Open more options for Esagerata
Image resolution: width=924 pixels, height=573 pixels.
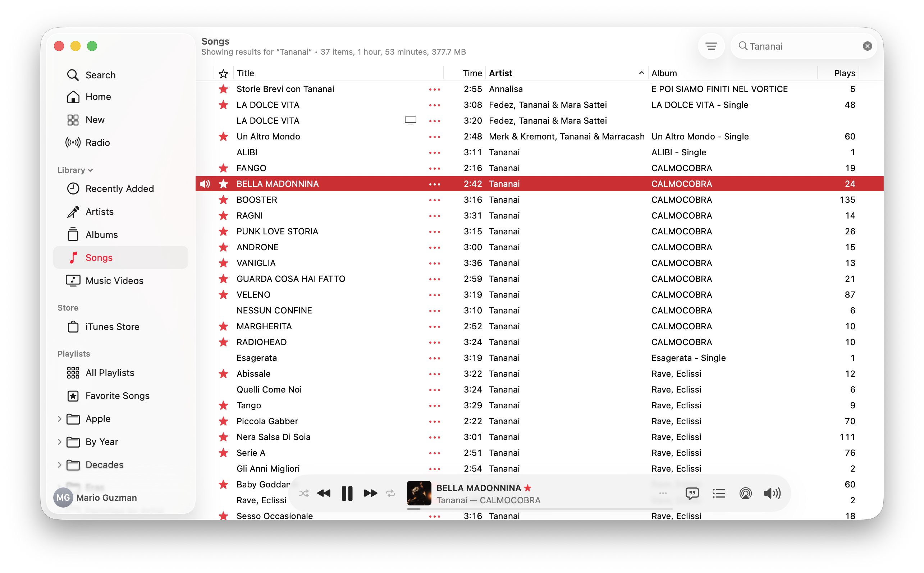(x=434, y=358)
